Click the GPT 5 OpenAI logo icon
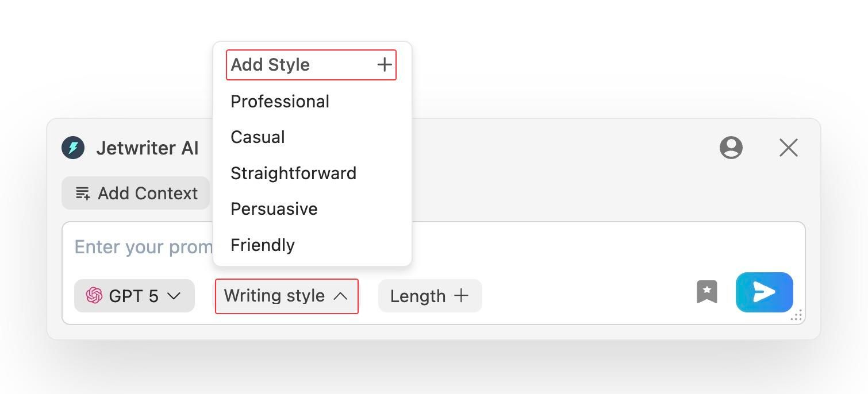868x394 pixels. tap(94, 296)
